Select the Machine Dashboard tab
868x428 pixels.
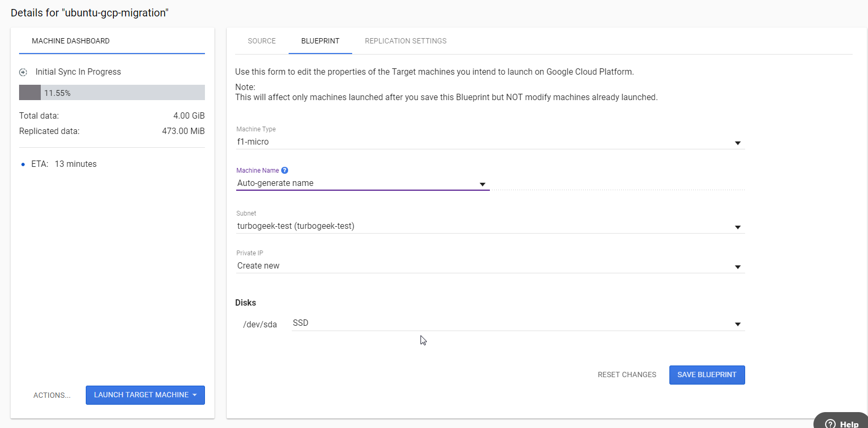[x=70, y=41]
